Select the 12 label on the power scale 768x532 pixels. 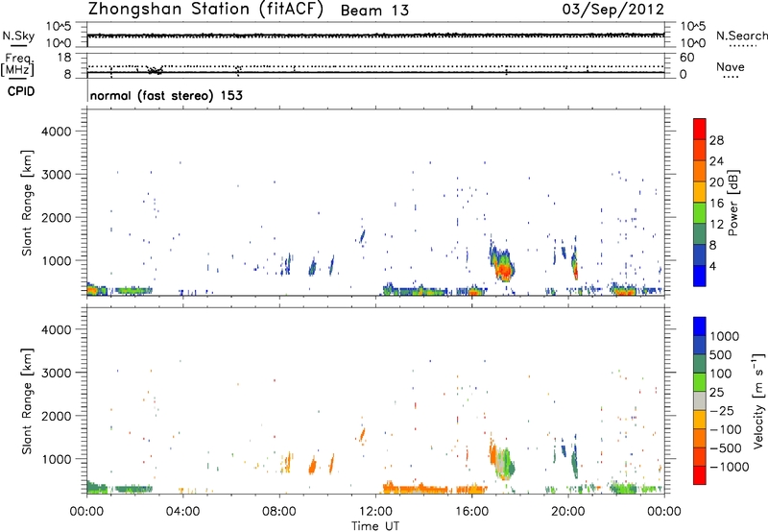coord(716,225)
